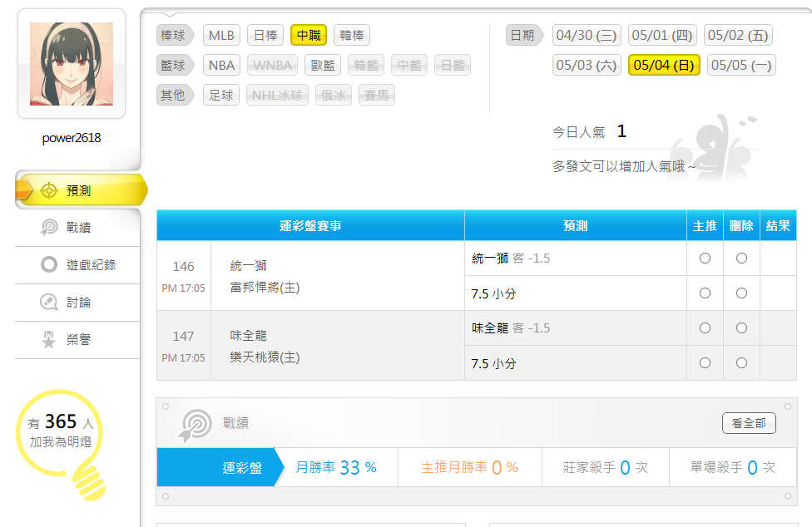Viewport: 812px width, 527px height.
Task: Click the 預測 table column header
Action: pos(576,225)
